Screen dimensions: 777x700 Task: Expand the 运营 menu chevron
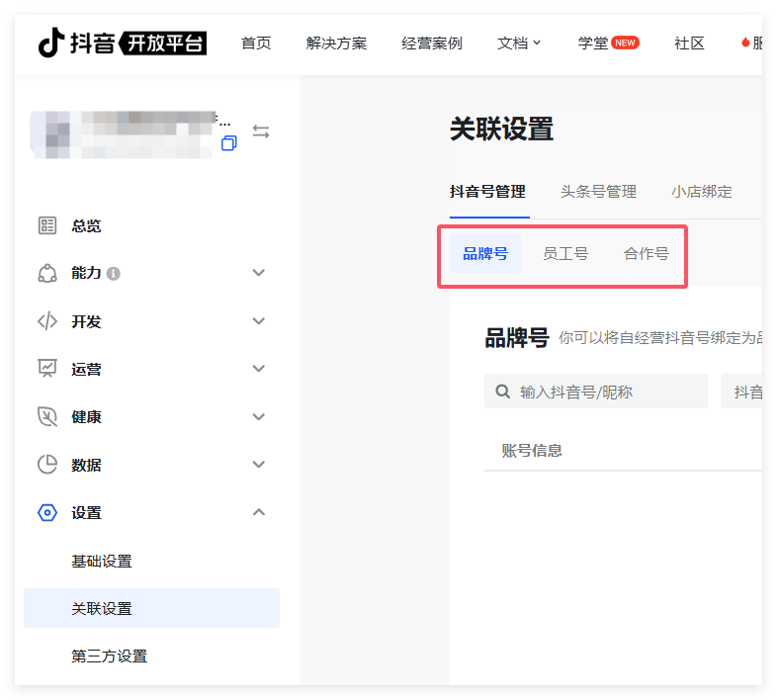coord(259,369)
